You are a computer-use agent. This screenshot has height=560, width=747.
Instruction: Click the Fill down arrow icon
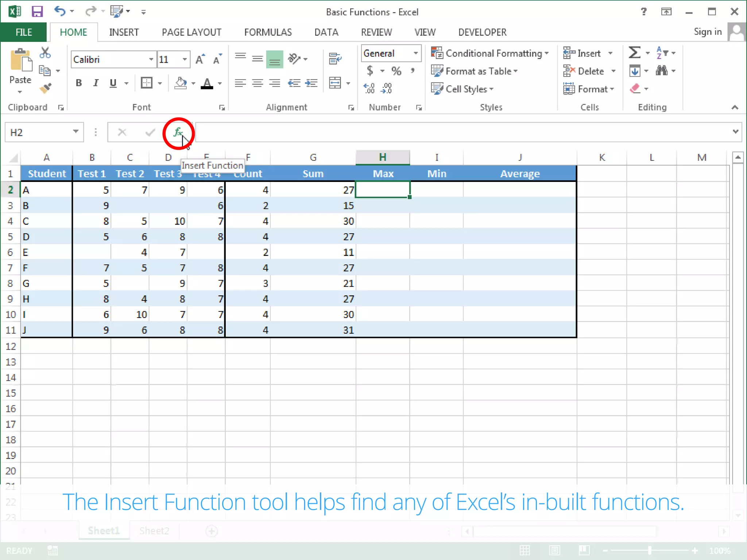635,71
